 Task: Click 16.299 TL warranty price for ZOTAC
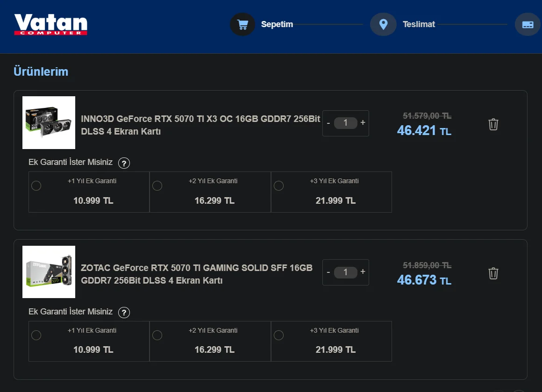pyautogui.click(x=214, y=350)
